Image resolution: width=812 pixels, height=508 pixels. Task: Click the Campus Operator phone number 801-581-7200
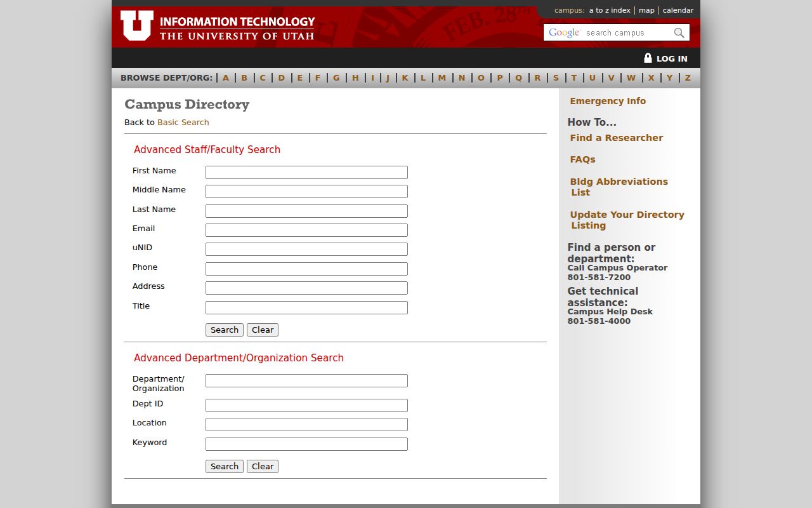[x=599, y=277]
